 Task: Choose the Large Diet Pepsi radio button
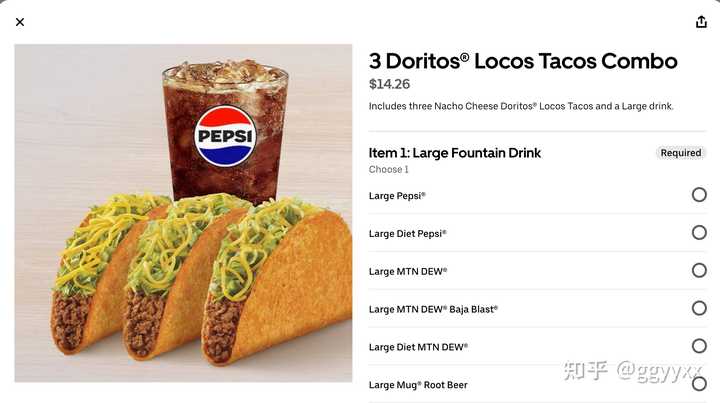click(x=699, y=232)
